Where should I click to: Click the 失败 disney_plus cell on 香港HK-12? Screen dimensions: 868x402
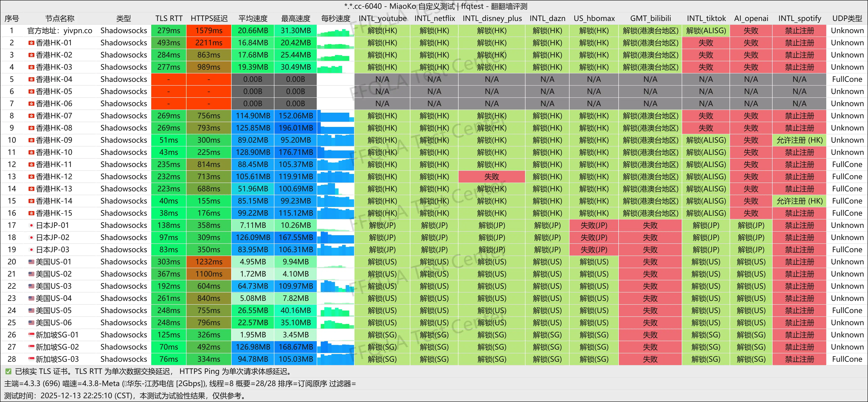tap(492, 176)
